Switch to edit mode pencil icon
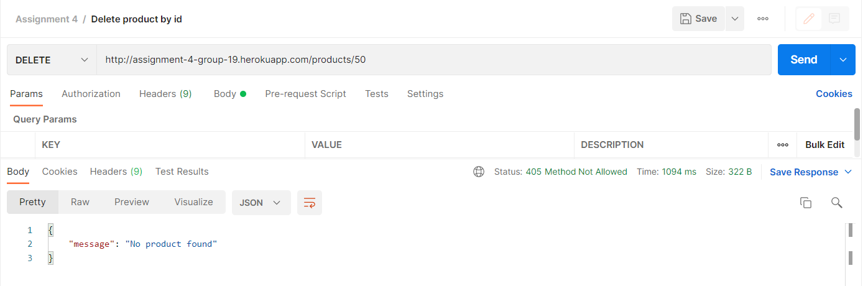Screen dimensions: 868x286 click(x=809, y=19)
